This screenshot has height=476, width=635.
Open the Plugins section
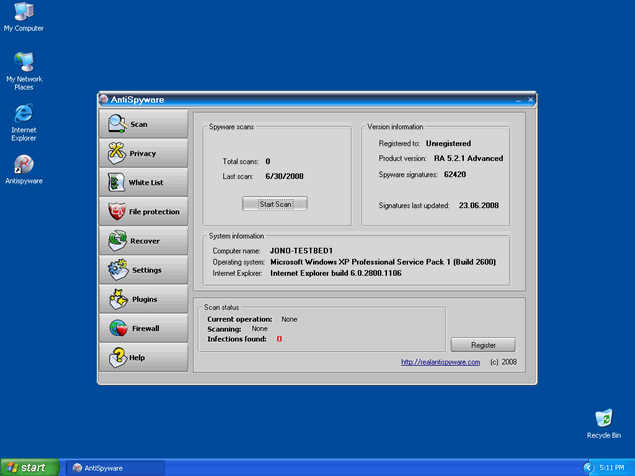coord(143,299)
